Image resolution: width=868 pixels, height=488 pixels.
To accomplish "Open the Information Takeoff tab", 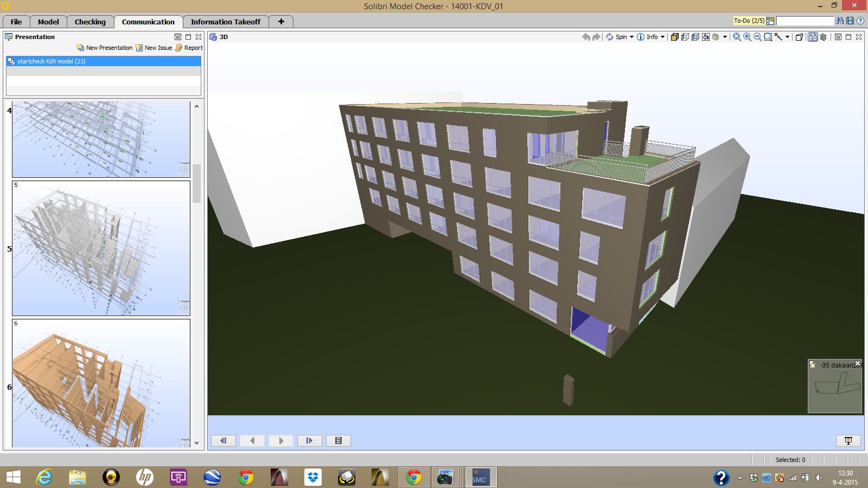I will (x=226, y=22).
